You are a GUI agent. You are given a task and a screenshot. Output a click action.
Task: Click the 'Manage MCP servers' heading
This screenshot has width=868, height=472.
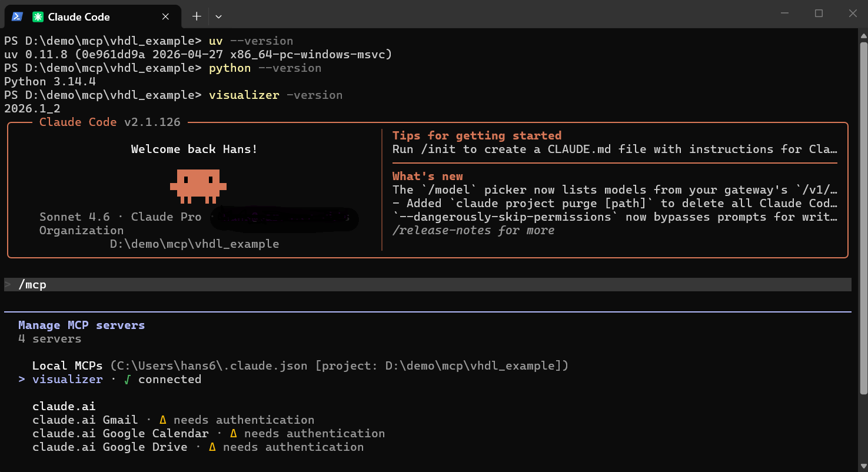click(81, 325)
